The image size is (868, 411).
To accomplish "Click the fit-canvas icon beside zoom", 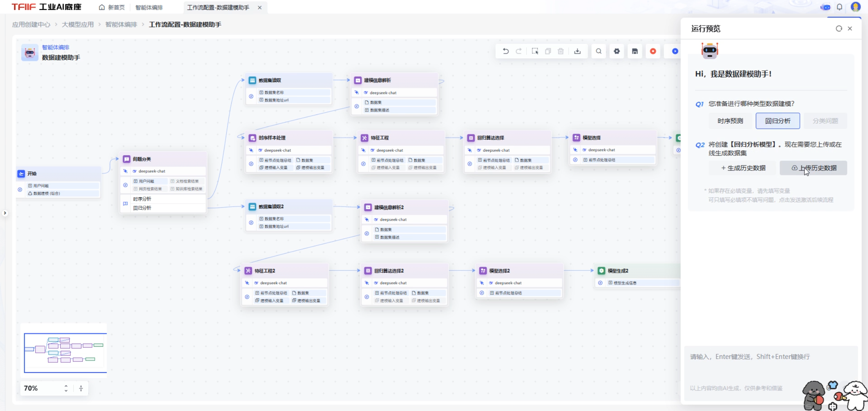I will (x=81, y=388).
